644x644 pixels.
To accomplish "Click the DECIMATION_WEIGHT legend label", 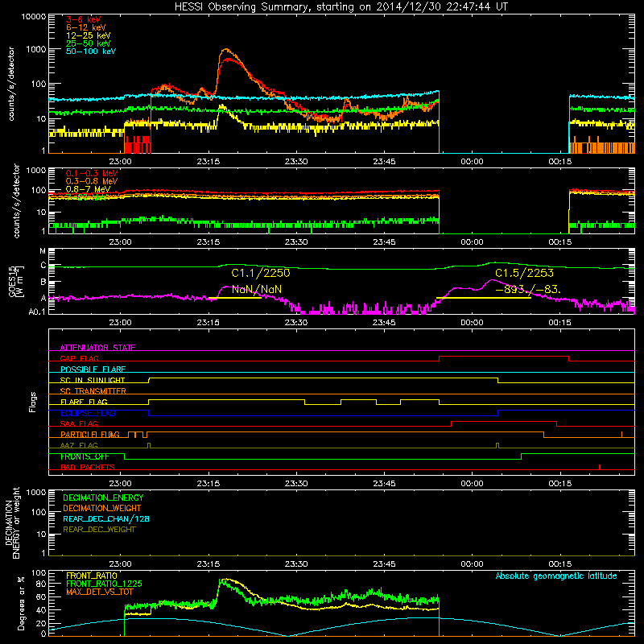I will (x=102, y=508).
